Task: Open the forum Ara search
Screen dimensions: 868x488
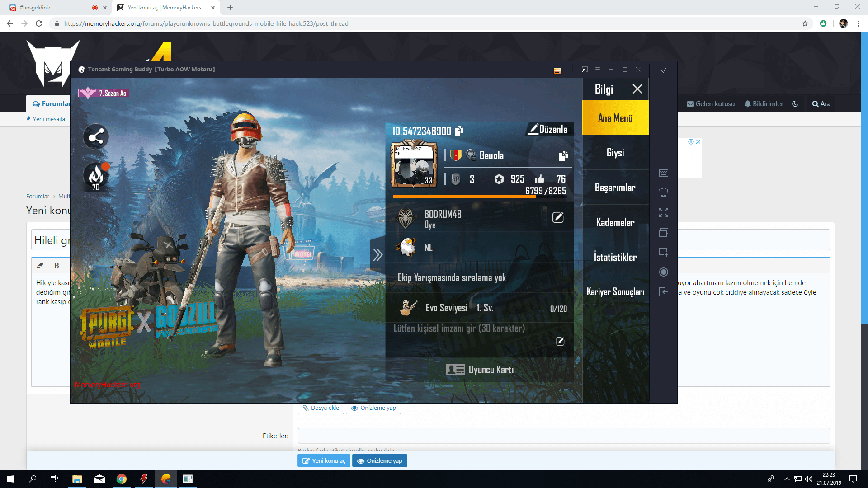Action: coord(821,104)
